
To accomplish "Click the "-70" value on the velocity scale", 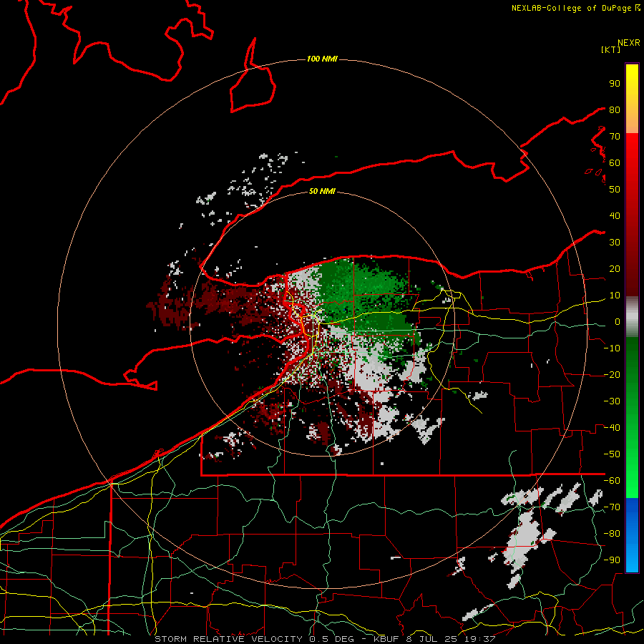I will coord(612,507).
